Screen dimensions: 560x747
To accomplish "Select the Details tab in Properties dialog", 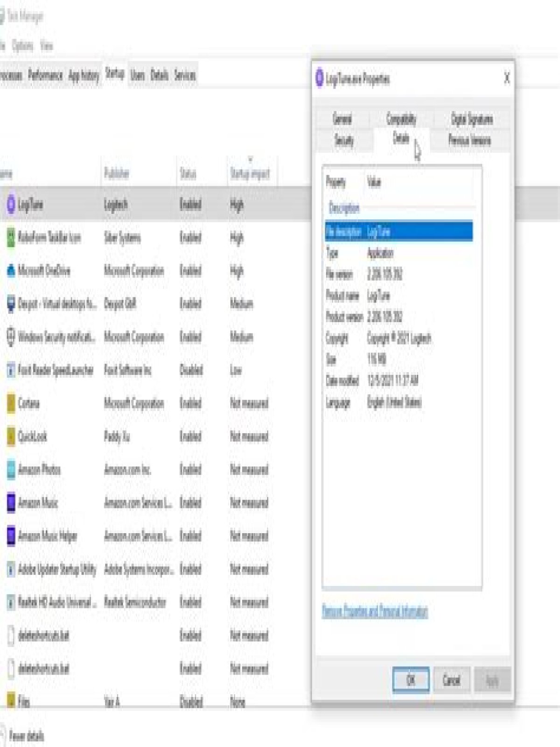I will click(401, 139).
